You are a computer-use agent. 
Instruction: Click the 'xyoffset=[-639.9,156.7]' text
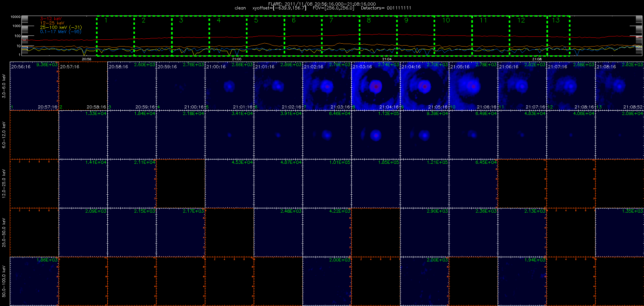coord(279,8)
